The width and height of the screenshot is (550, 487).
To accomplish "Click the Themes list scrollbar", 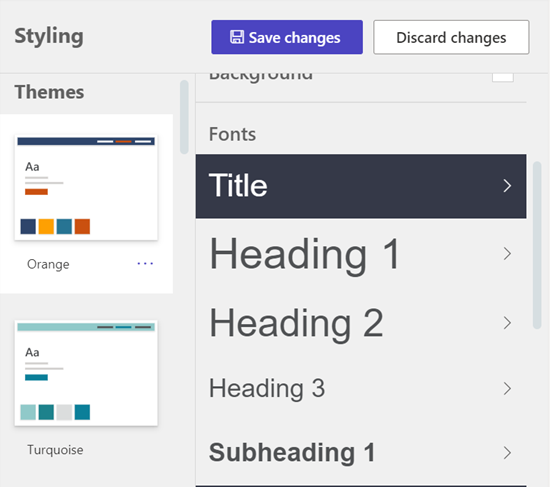I will click(x=184, y=117).
